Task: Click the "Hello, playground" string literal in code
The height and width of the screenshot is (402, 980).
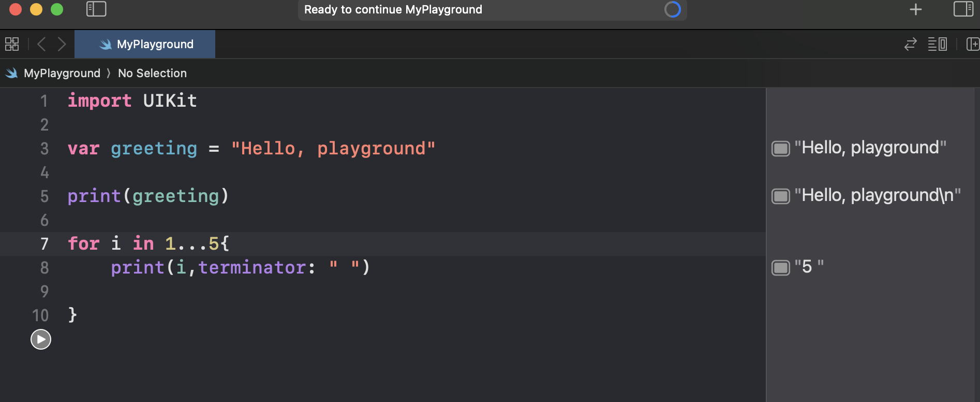Action: tap(333, 149)
